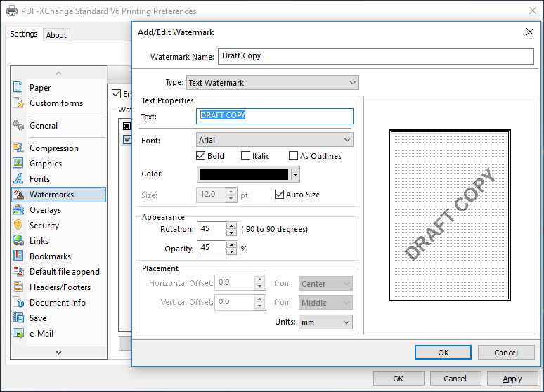
Task: Click the Graphics picture icon
Action: (x=18, y=163)
